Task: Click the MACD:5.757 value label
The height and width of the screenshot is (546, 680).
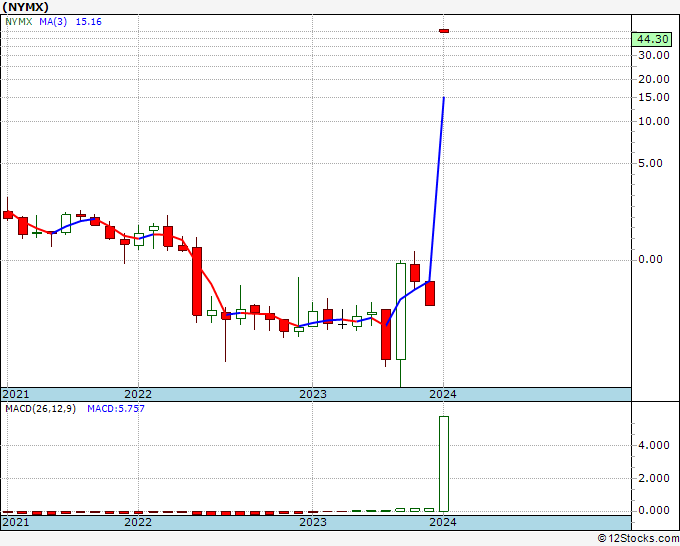Action: coord(116,409)
